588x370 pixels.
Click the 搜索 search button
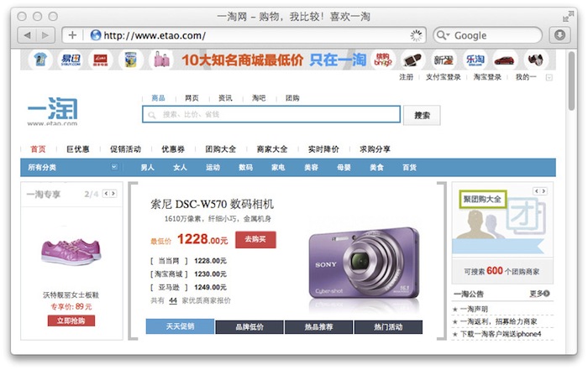click(x=422, y=115)
